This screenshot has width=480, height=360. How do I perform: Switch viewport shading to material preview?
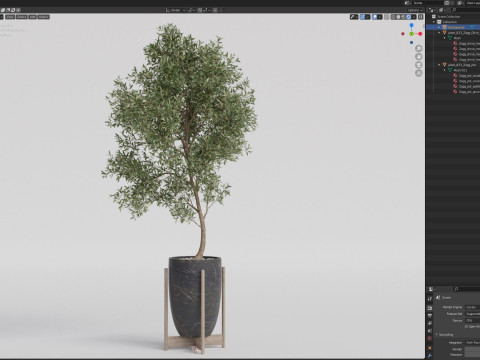point(403,17)
